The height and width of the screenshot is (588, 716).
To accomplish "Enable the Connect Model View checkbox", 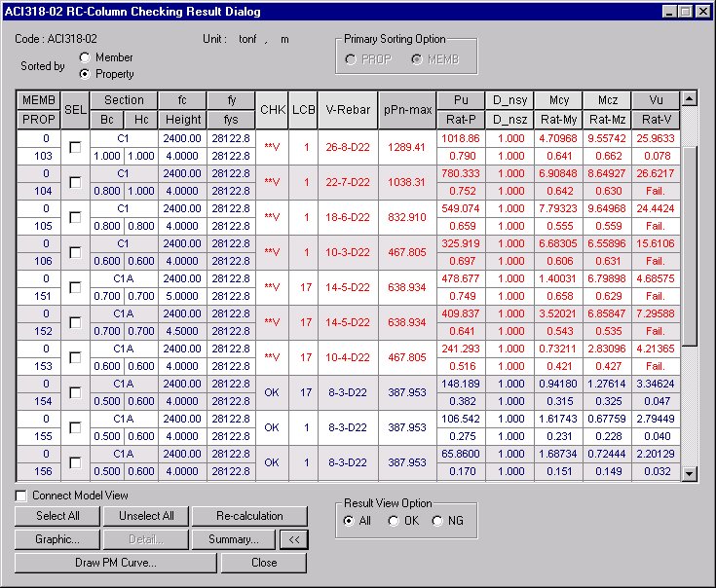I will (21, 496).
